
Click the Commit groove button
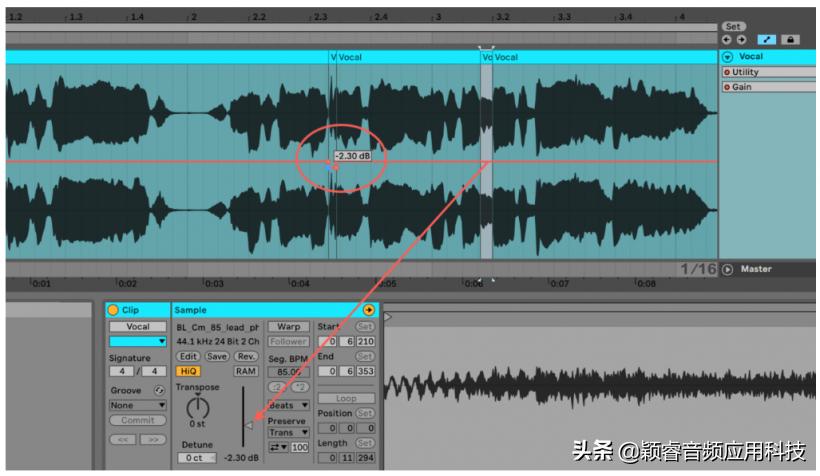pos(138,420)
